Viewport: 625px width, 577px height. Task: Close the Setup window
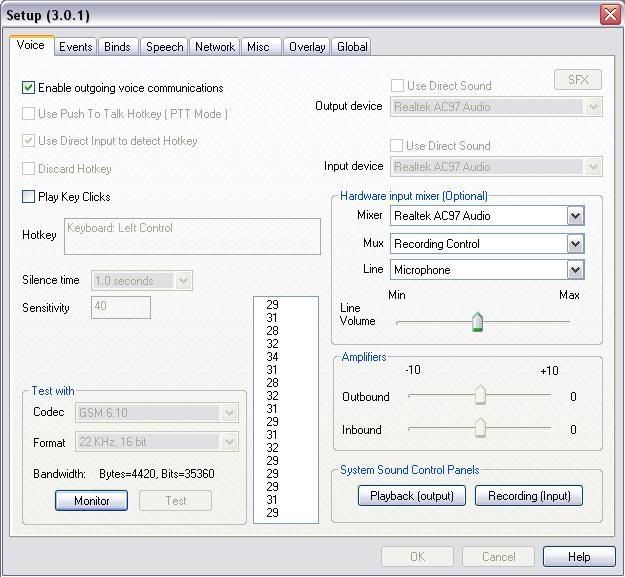point(610,15)
